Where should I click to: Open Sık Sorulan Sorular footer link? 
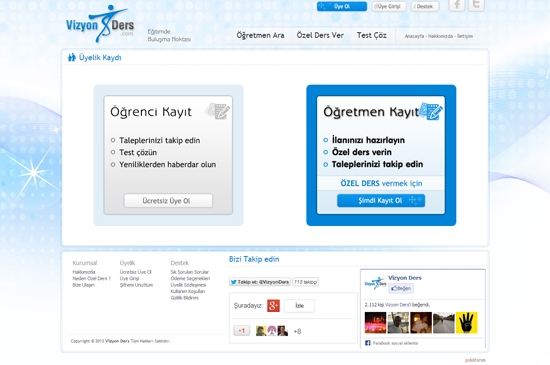click(190, 272)
